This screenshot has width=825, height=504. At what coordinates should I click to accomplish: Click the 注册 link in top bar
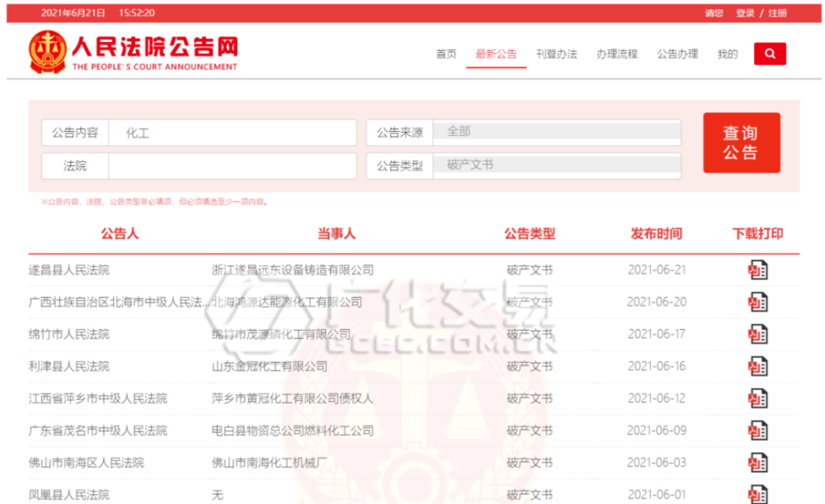pyautogui.click(x=777, y=13)
